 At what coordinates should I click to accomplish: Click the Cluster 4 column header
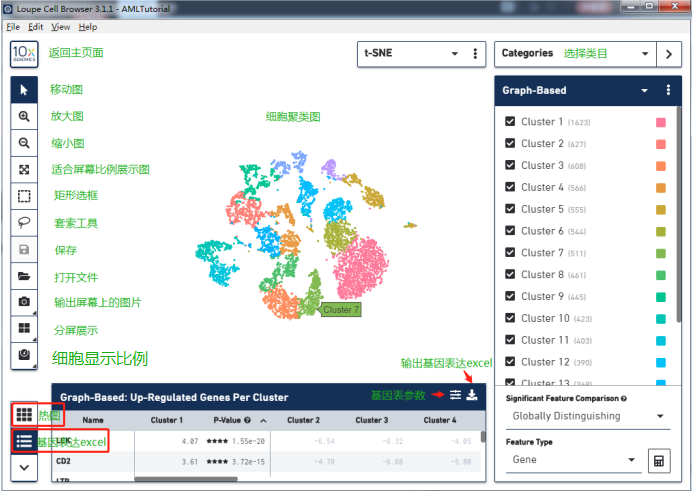440,421
